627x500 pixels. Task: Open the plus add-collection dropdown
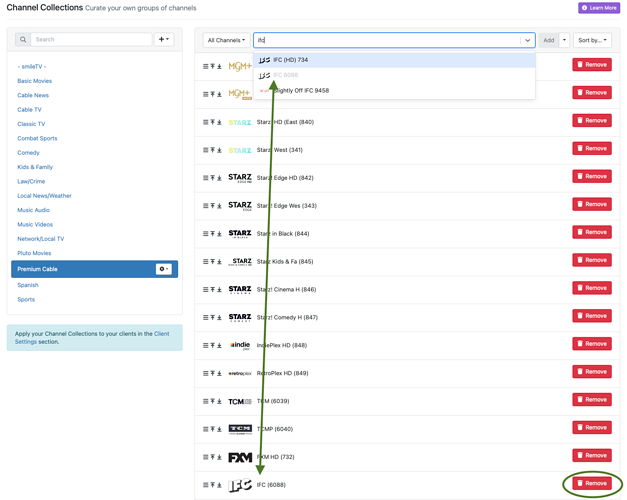pos(164,40)
